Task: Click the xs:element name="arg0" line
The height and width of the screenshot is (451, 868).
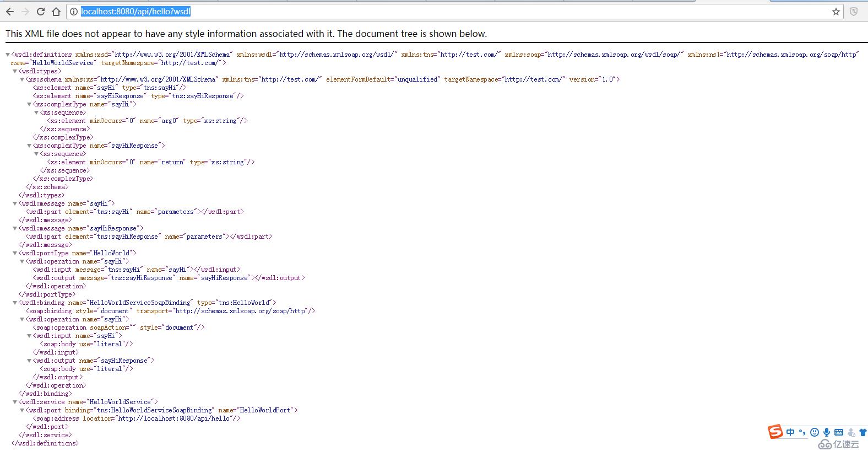Action: click(148, 121)
